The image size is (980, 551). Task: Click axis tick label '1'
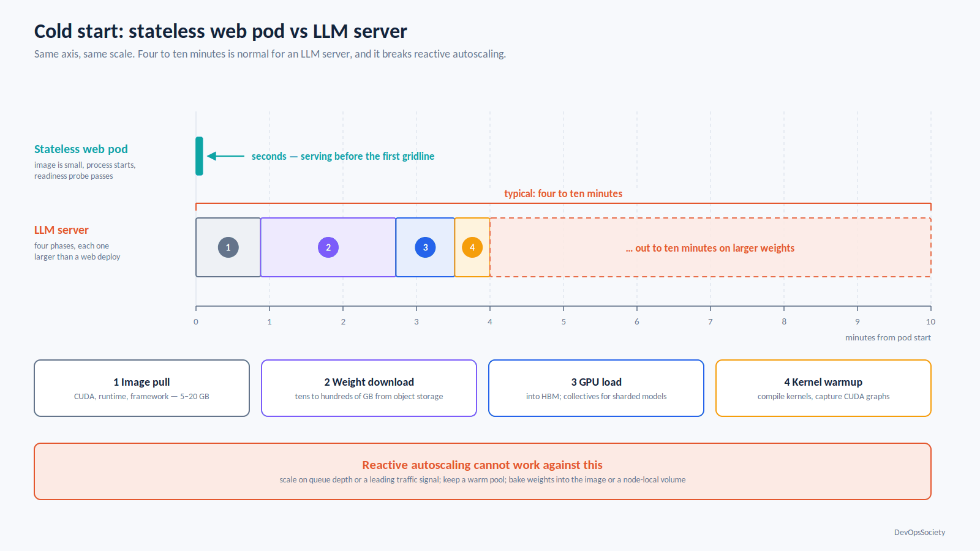pos(269,321)
